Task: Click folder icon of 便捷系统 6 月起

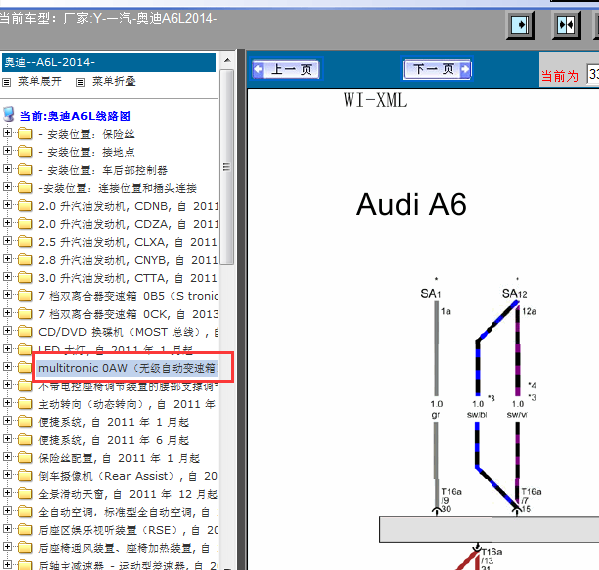Action: click(25, 439)
